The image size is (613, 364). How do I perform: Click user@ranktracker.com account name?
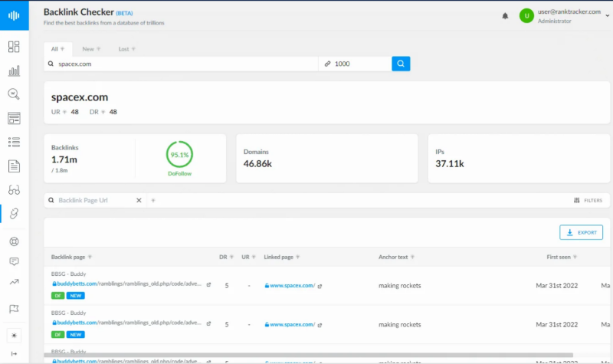tap(569, 11)
